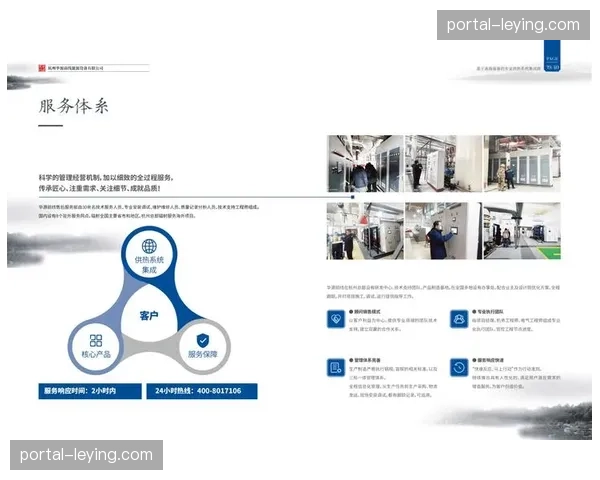Open photo of two people in dark coats
The image size is (600, 480).
[365, 163]
